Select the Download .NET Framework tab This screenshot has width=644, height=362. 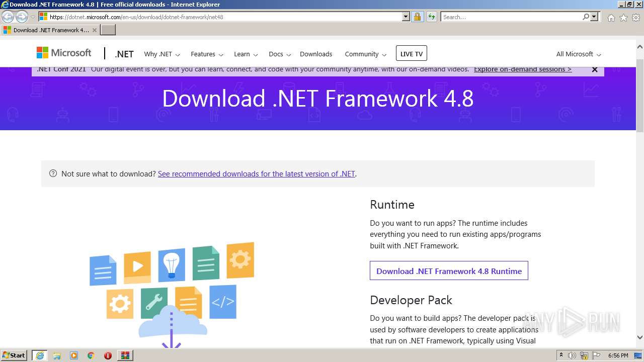[50, 30]
